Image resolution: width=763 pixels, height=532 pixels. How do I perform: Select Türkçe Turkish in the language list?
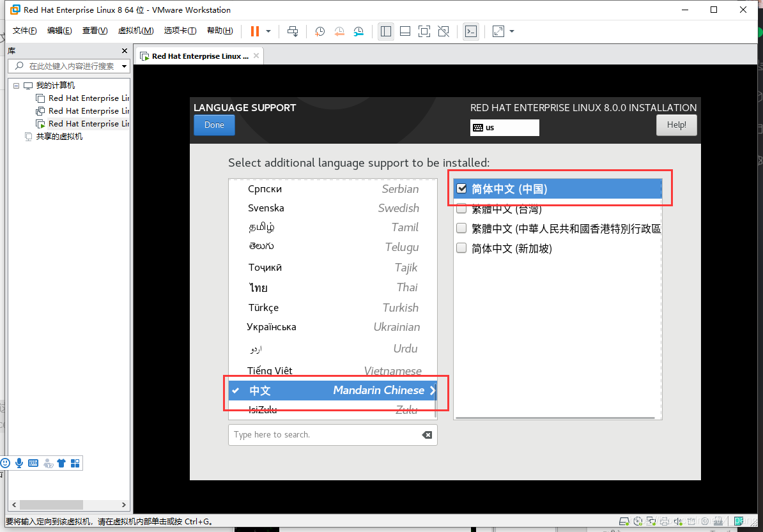coord(333,307)
